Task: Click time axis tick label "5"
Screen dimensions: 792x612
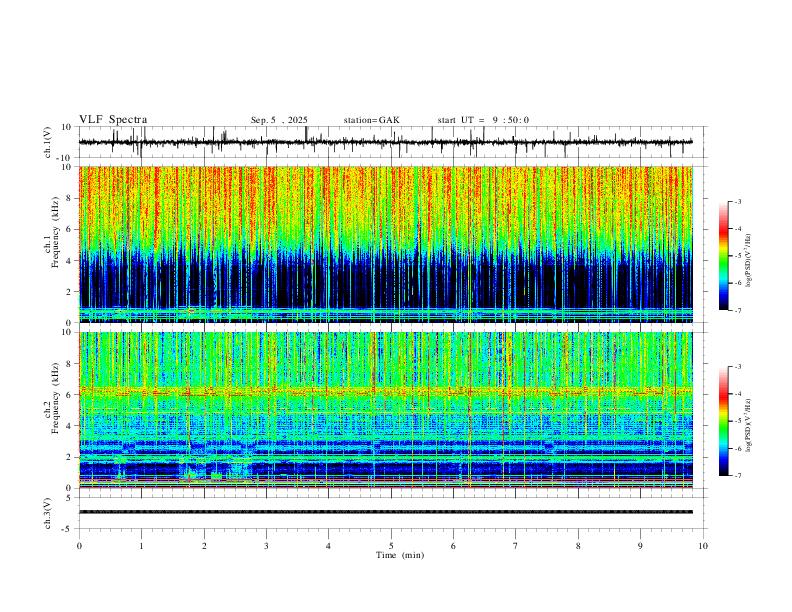Action: tap(391, 546)
